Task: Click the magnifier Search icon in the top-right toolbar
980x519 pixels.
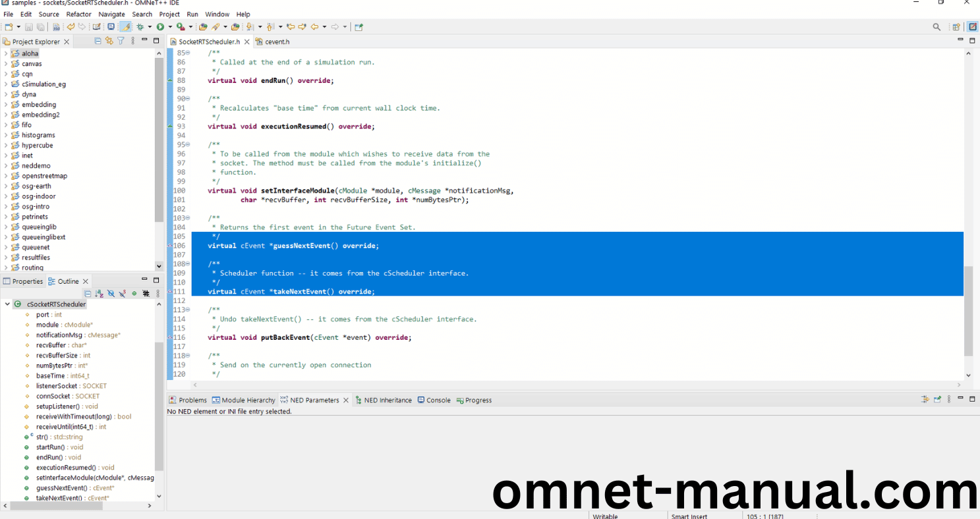Action: (x=937, y=27)
